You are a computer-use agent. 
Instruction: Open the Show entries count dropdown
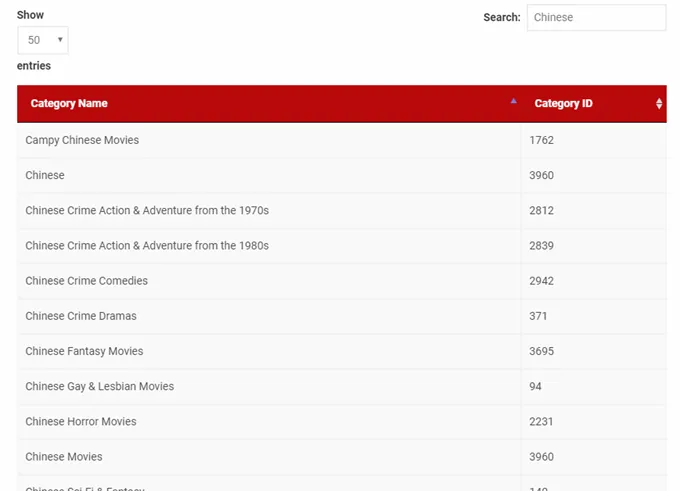[x=43, y=40]
